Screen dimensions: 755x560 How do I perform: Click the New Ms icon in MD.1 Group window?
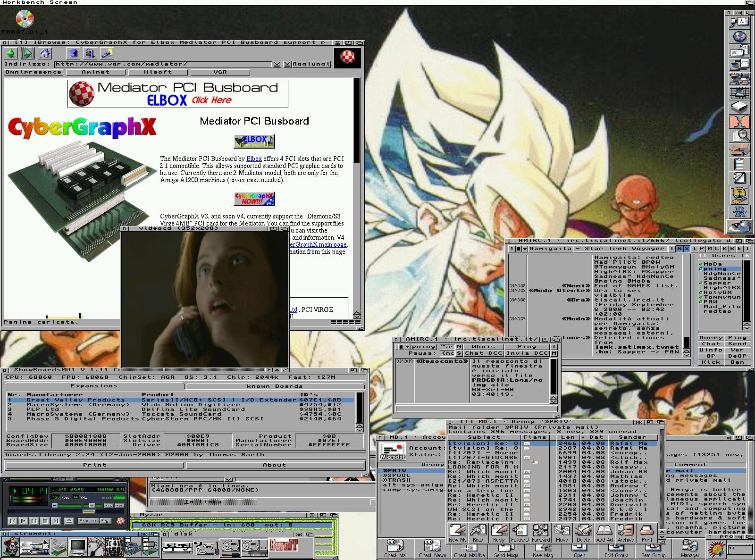(x=457, y=533)
